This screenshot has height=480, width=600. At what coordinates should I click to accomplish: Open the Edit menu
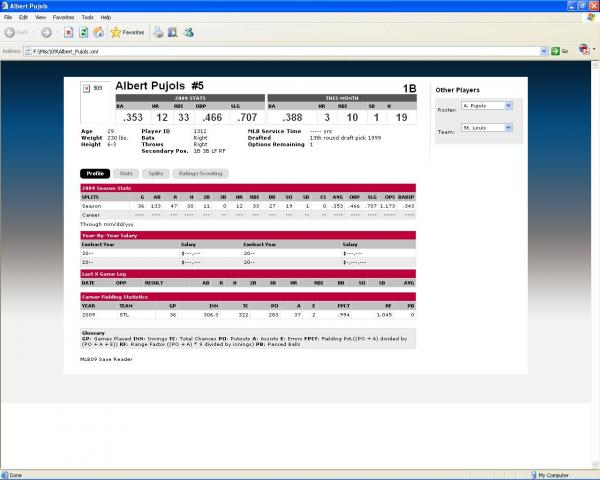[x=23, y=17]
